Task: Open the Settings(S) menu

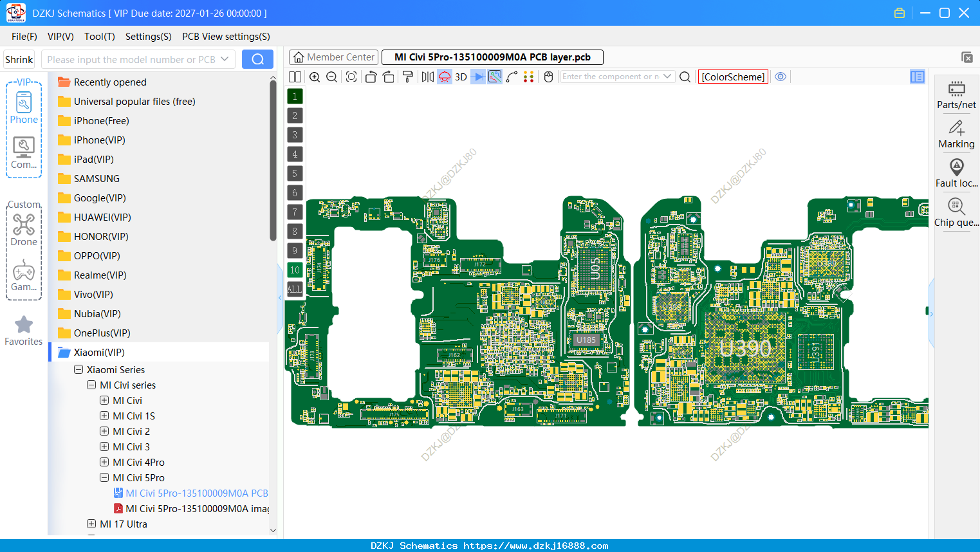Action: click(149, 36)
